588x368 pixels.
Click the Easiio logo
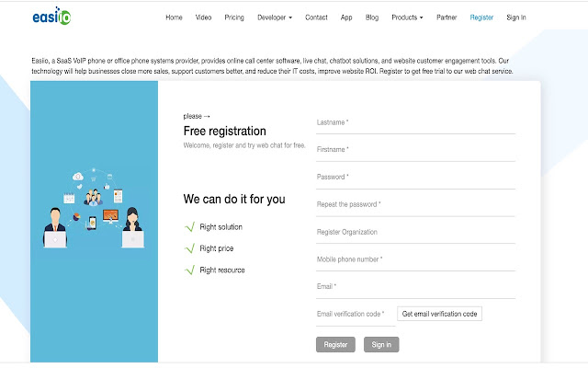point(49,17)
